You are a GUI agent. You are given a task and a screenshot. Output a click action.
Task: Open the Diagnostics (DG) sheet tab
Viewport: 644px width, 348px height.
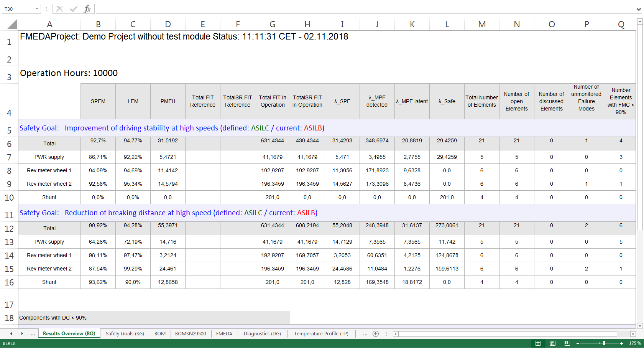(262, 334)
